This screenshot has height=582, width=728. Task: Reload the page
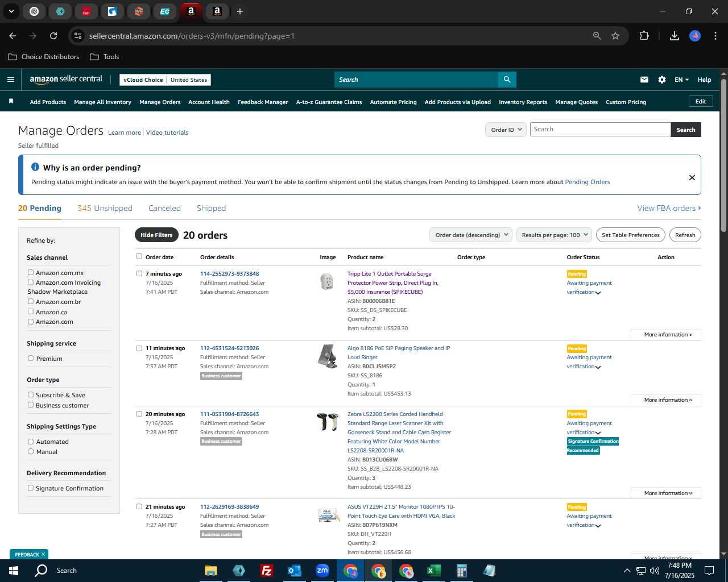[x=53, y=36]
